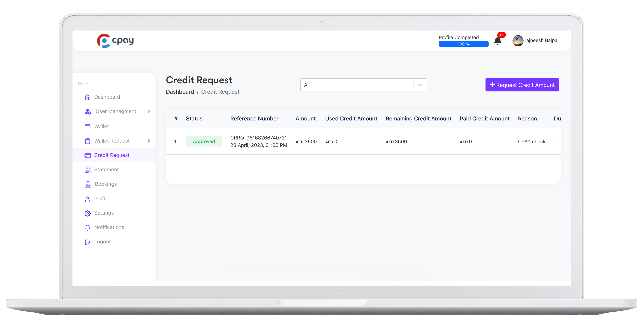Open Statement from the sidebar
The image size is (644, 321).
106,170
